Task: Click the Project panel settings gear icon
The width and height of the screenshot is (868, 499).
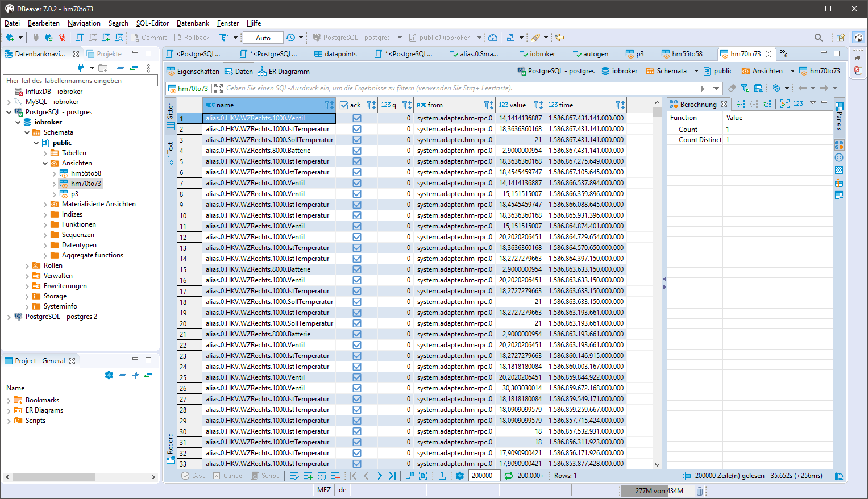Action: point(109,375)
